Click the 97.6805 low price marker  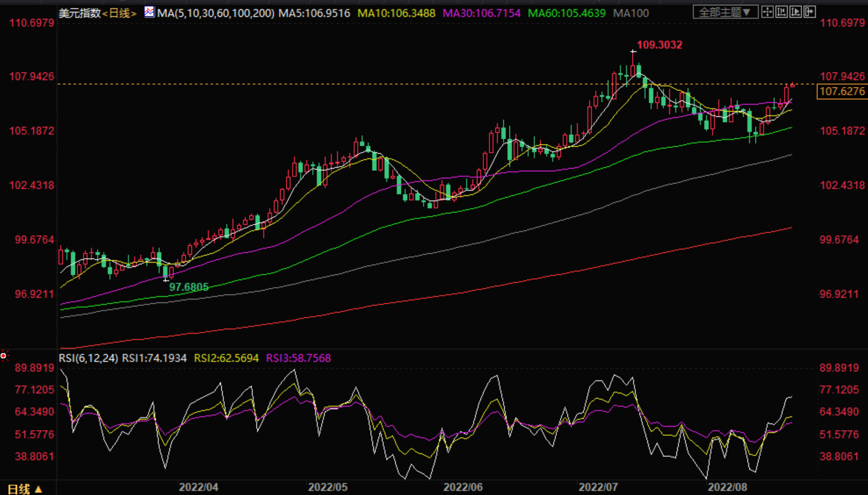pos(189,287)
